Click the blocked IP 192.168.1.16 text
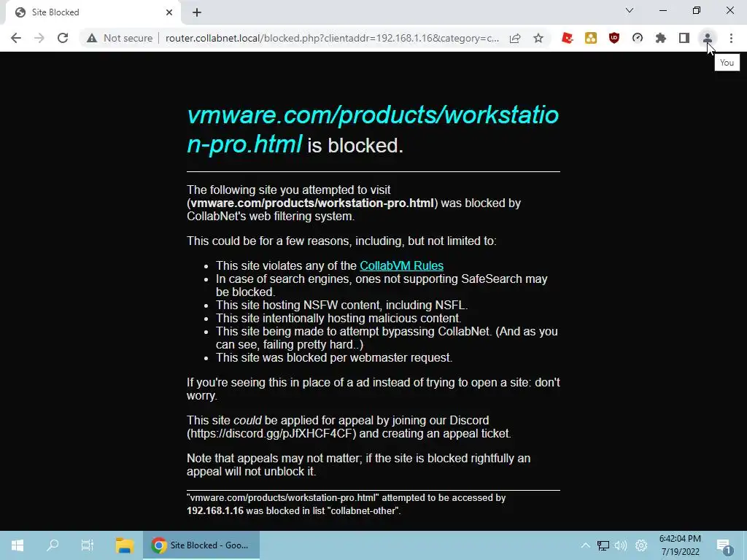The image size is (747, 560). click(x=215, y=510)
